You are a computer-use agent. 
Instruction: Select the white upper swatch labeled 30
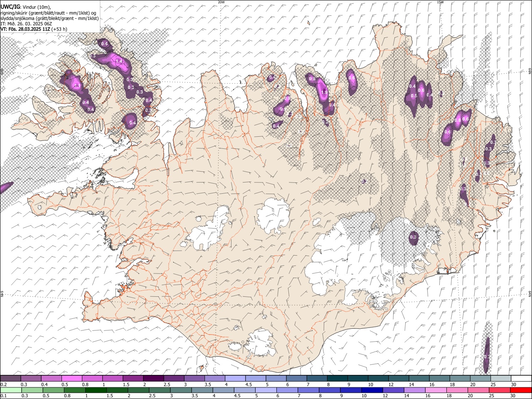pyautogui.click(x=521, y=378)
